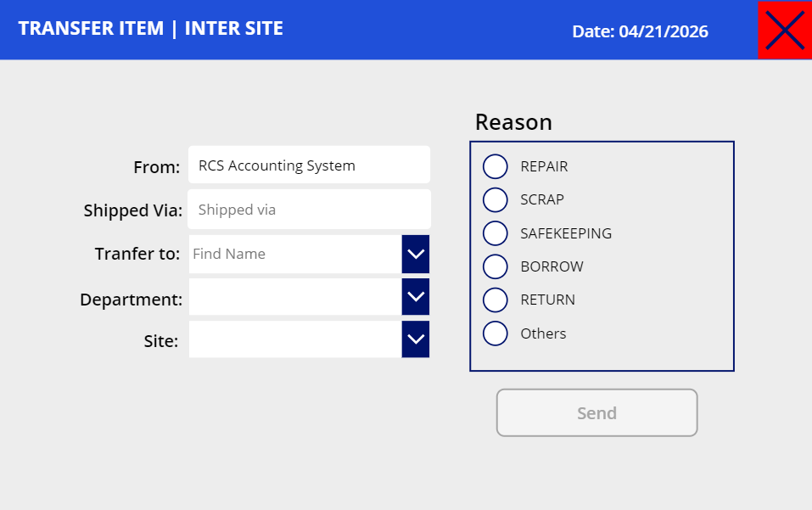Click the empty Site combo box field
The width and height of the screenshot is (812, 510).
point(295,339)
